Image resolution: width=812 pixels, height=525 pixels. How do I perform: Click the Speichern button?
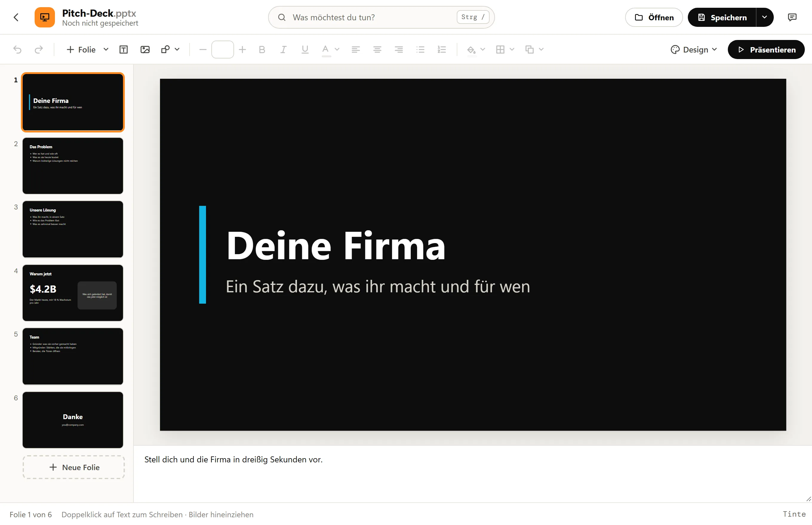tap(722, 17)
